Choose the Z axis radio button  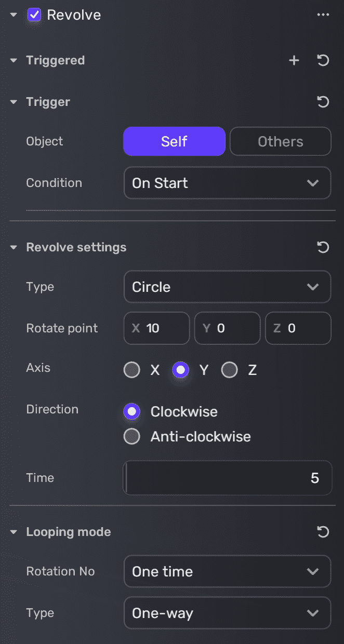click(x=230, y=370)
